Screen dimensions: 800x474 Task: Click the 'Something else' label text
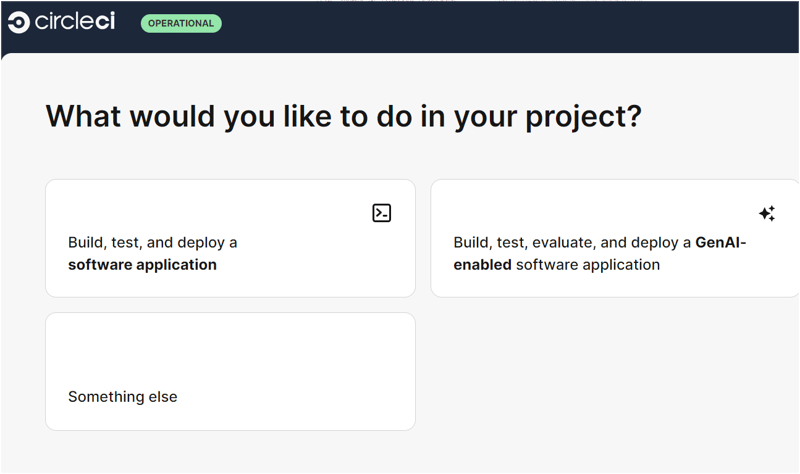(x=122, y=396)
